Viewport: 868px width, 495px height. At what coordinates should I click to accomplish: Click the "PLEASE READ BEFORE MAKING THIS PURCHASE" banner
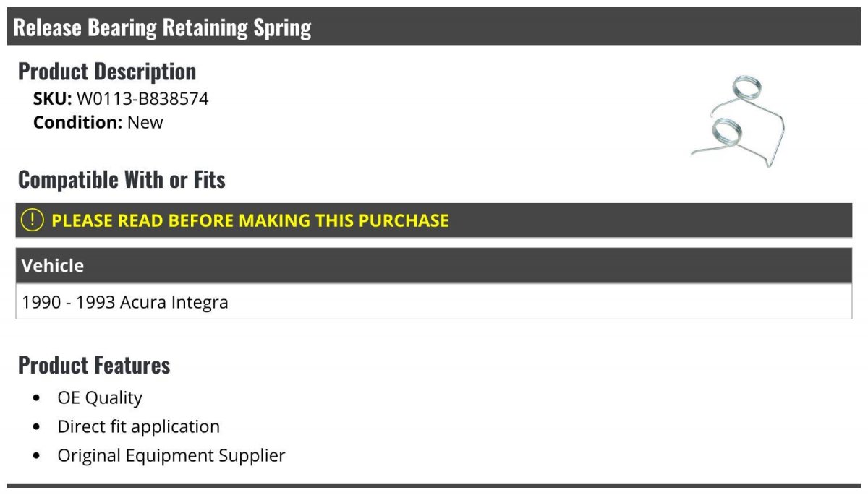(434, 220)
